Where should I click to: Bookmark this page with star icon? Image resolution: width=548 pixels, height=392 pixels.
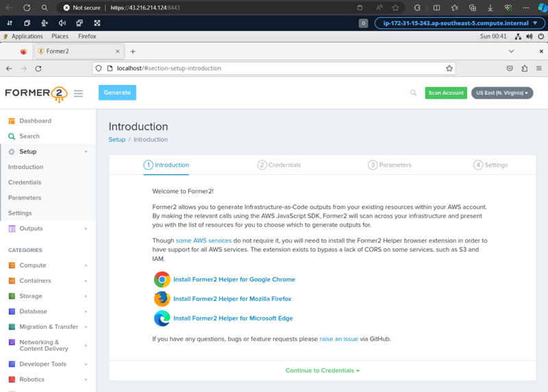pos(449,69)
